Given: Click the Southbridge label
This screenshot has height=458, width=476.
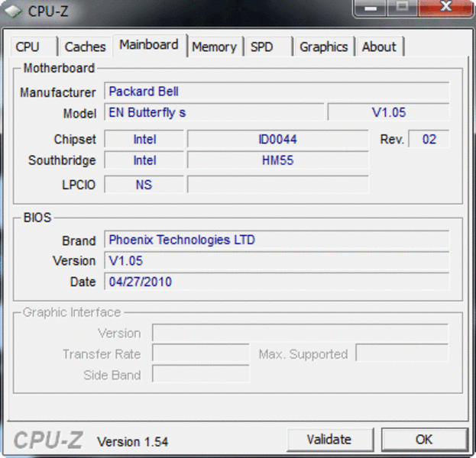Looking at the screenshot, I should coord(62,160).
